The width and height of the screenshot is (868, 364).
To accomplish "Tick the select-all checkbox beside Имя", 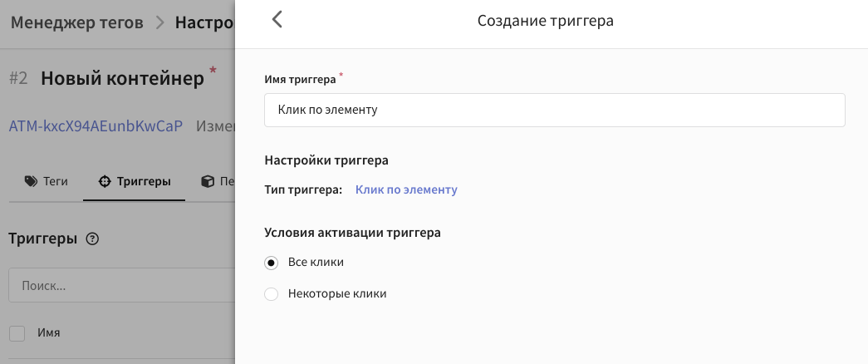I will point(17,333).
